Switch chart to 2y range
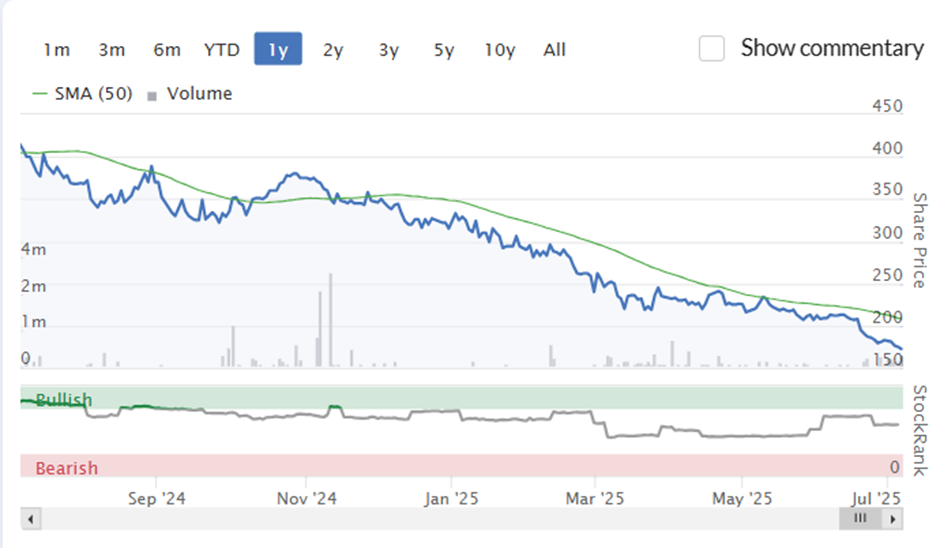This screenshot has width=940, height=548. [x=333, y=49]
